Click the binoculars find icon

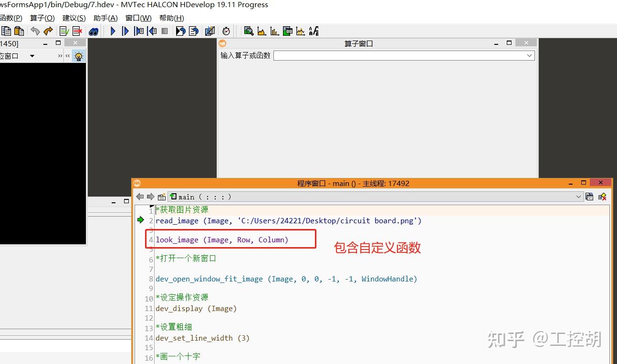(x=94, y=31)
